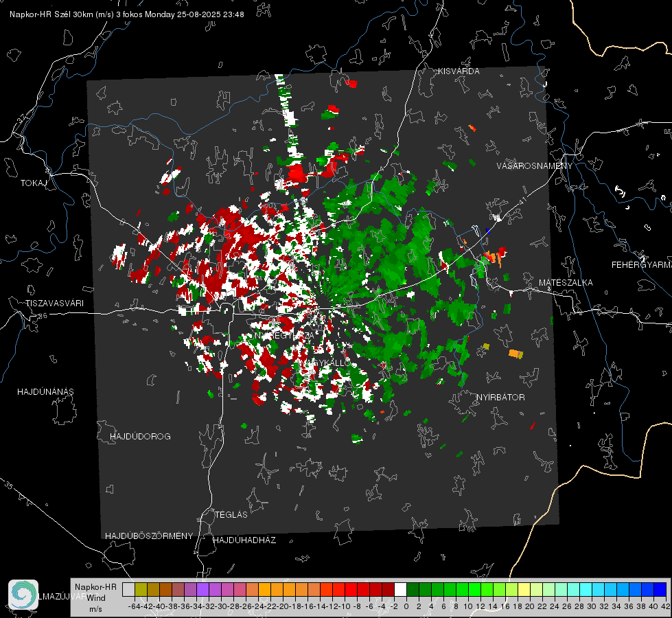The height and width of the screenshot is (618, 672).
Task: Select the bright green swatch between 10 and 12
Action: [474, 589]
